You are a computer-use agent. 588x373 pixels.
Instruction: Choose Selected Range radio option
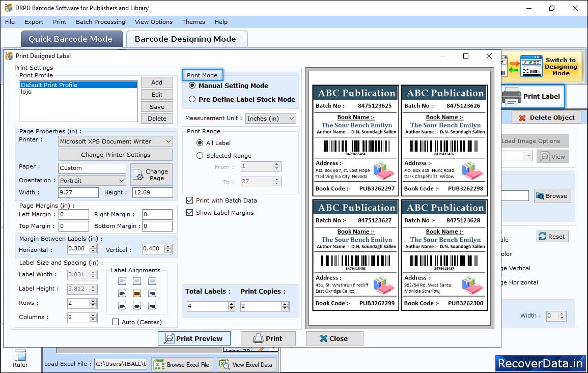click(200, 156)
